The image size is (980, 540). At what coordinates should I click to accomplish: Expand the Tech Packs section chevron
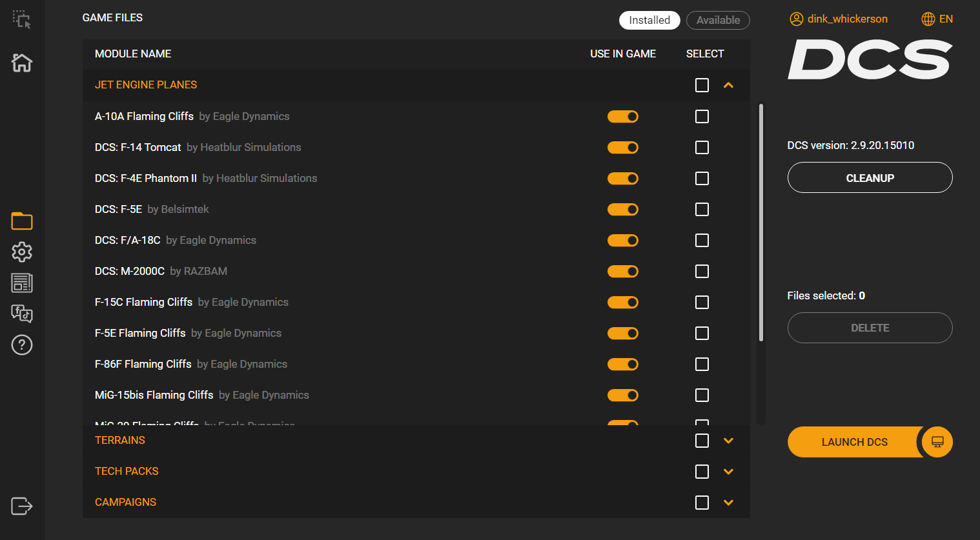(x=728, y=472)
